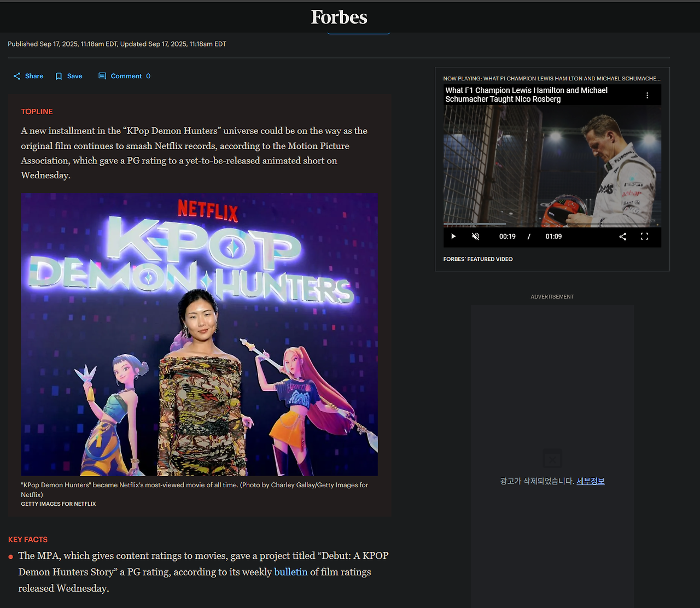The height and width of the screenshot is (608, 700).
Task: Click the 'FORBES' FEATURED VIDEO' label
Action: click(478, 259)
